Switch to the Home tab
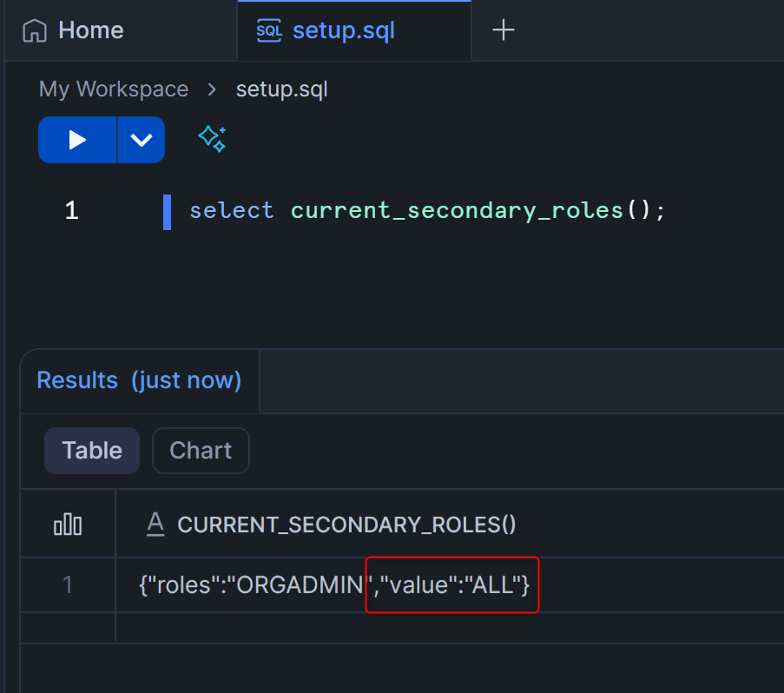This screenshot has height=693, width=784. (89, 30)
